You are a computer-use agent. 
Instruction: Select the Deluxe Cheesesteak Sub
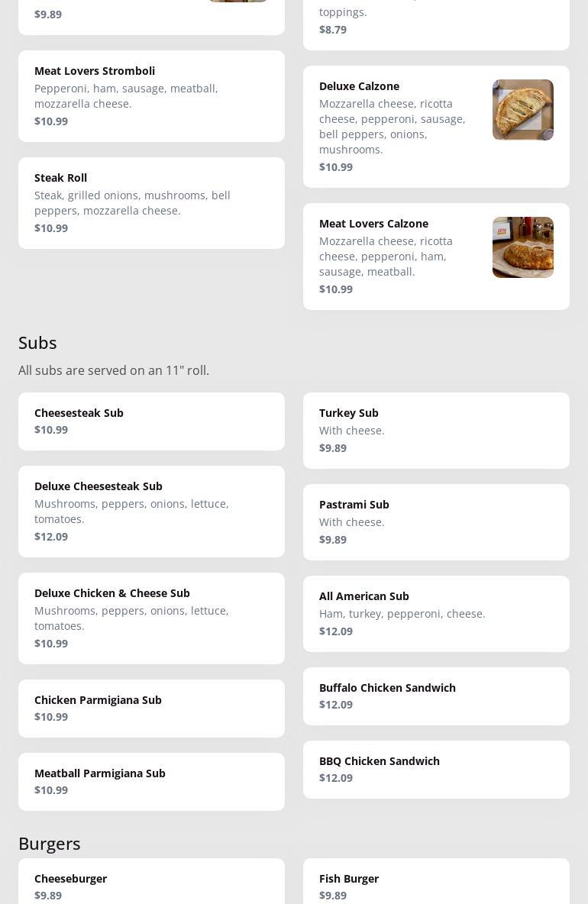(x=151, y=512)
